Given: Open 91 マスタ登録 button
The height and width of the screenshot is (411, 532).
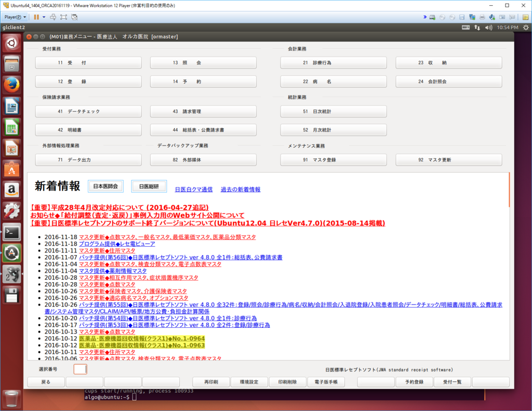Looking at the screenshot, I should pyautogui.click(x=334, y=160).
